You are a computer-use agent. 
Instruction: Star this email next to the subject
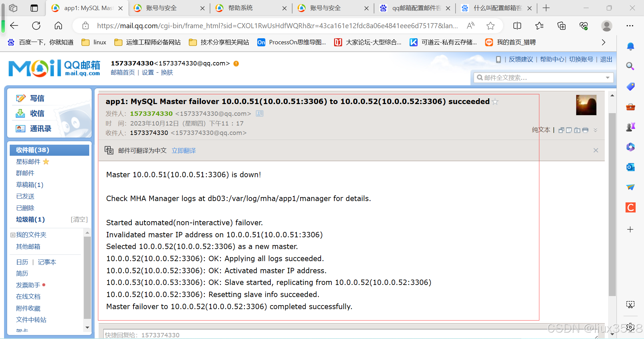tap(495, 102)
